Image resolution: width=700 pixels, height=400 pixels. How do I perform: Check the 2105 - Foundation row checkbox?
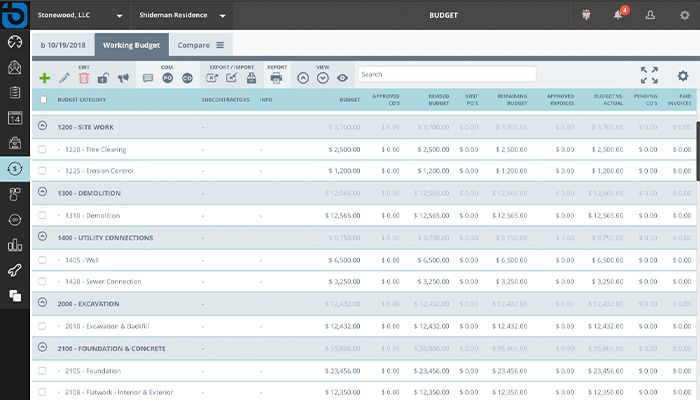42,371
